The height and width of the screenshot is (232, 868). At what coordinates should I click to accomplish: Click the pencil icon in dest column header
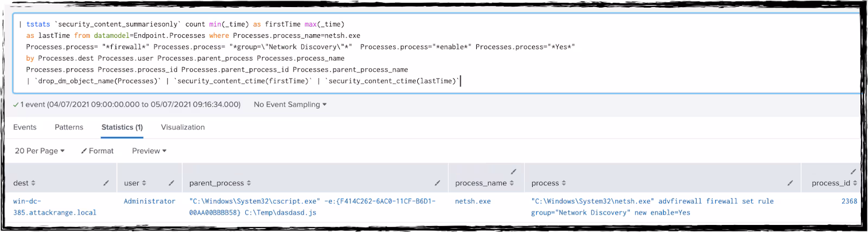tap(106, 183)
